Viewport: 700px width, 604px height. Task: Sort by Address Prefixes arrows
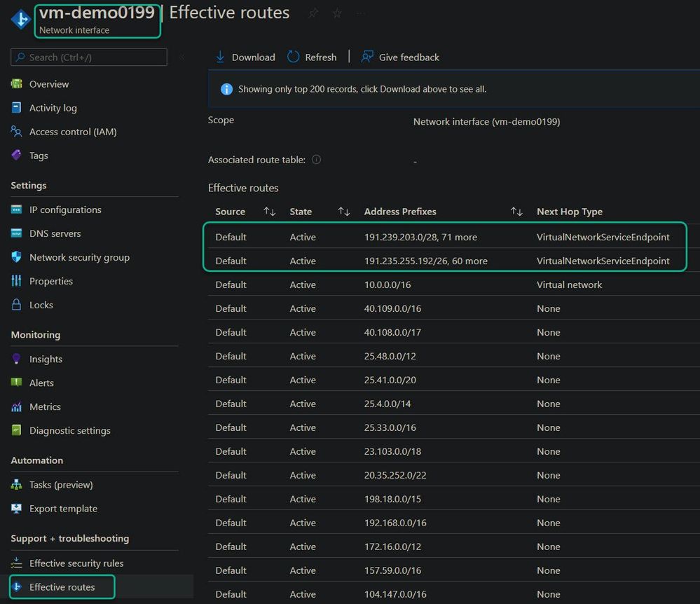point(516,212)
